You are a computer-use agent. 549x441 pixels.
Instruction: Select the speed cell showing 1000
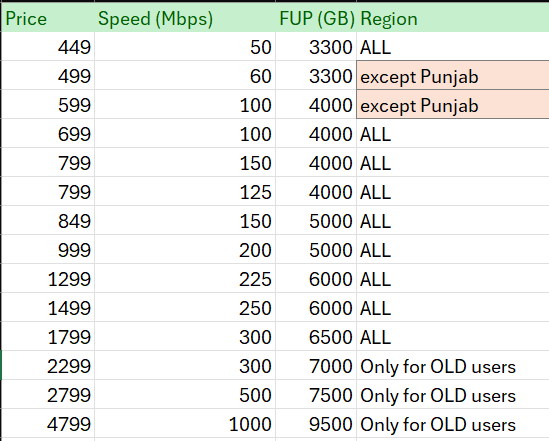click(x=185, y=424)
